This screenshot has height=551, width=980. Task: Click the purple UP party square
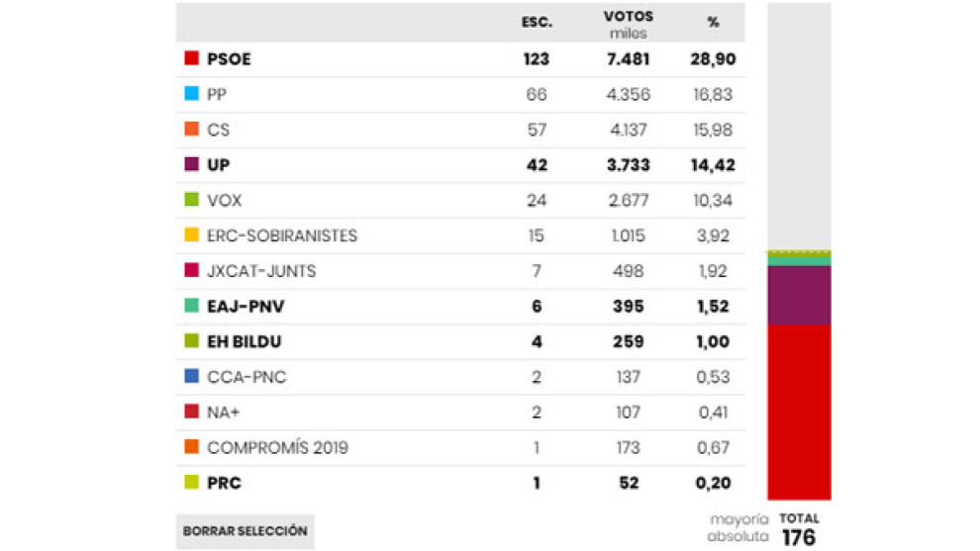192,164
